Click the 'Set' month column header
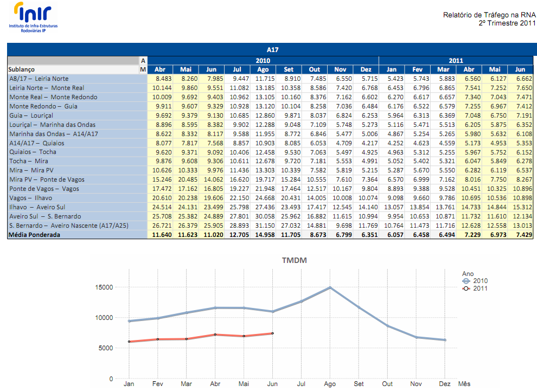Viewport: 537px width, 392px height. pos(289,69)
